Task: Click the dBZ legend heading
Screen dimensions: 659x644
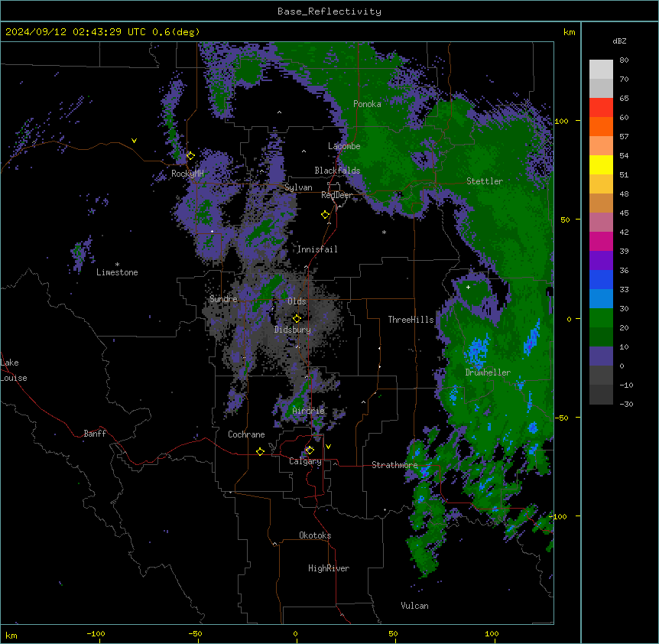Action: point(619,41)
